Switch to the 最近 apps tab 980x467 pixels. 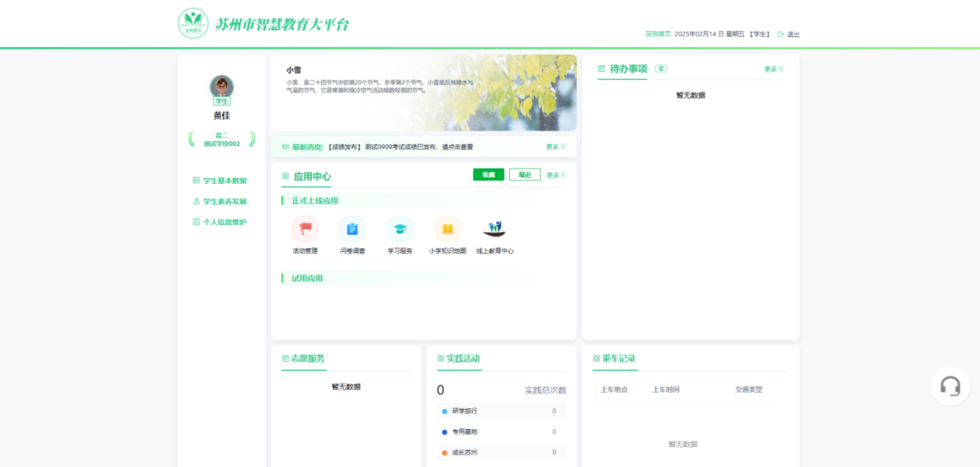[x=524, y=175]
